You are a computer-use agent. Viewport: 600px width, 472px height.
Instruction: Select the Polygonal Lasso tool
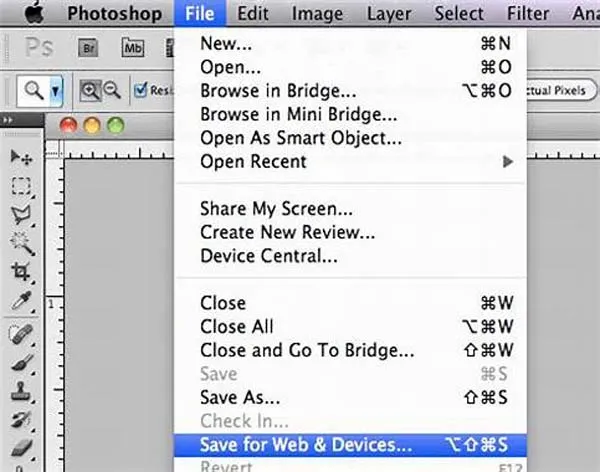tap(20, 212)
